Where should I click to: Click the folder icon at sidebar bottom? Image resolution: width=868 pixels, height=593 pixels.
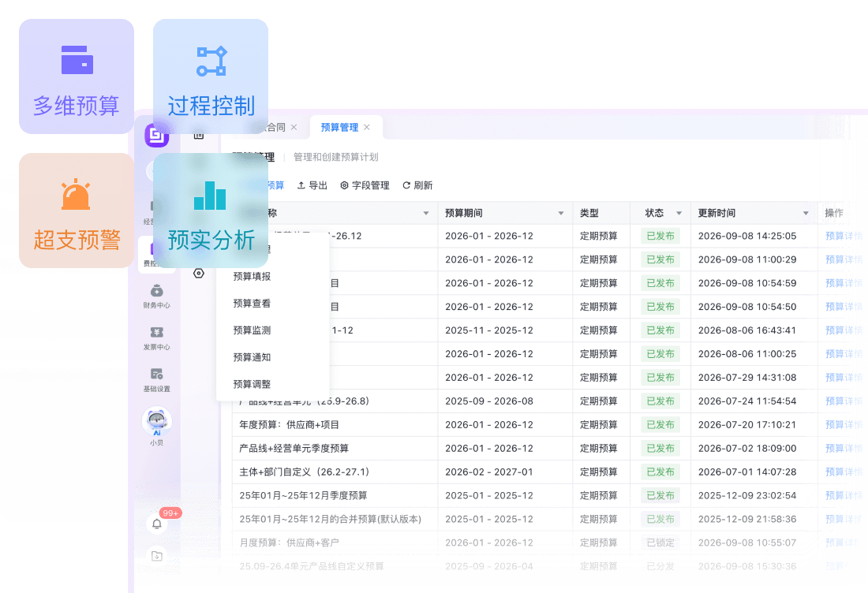(x=157, y=556)
